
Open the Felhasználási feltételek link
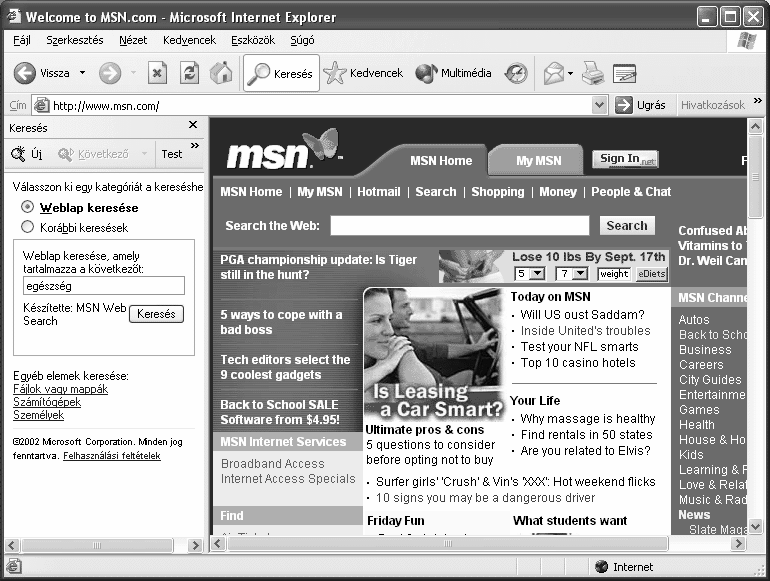click(x=112, y=456)
